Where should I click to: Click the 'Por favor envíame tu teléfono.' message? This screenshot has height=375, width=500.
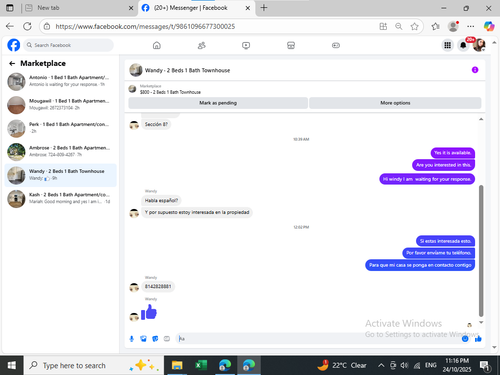438,253
